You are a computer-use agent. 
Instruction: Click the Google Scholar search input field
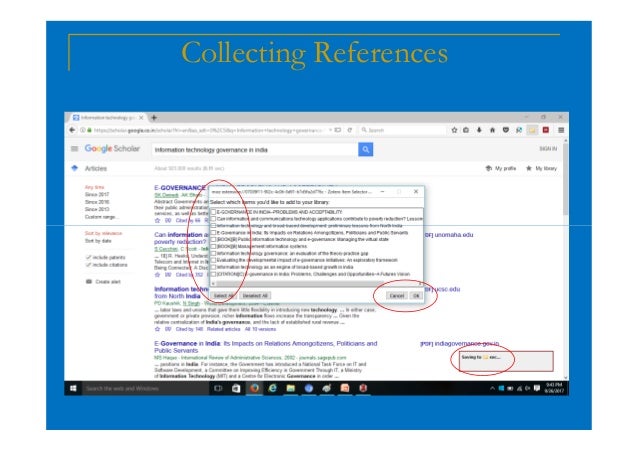(x=254, y=150)
